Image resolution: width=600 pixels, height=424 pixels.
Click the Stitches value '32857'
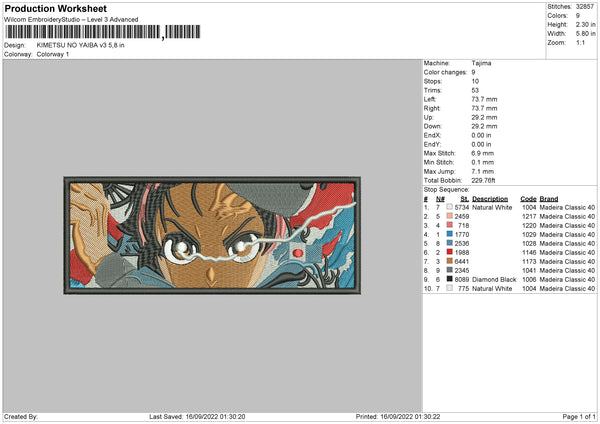click(585, 7)
